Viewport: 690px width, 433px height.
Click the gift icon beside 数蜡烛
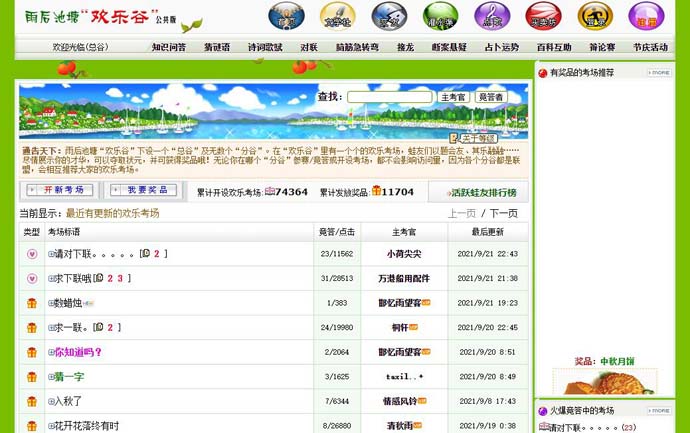[x=32, y=303]
